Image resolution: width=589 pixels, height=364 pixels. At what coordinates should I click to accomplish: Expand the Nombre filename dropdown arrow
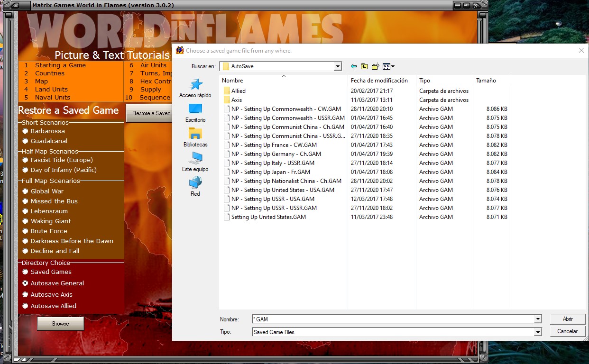tap(538, 319)
